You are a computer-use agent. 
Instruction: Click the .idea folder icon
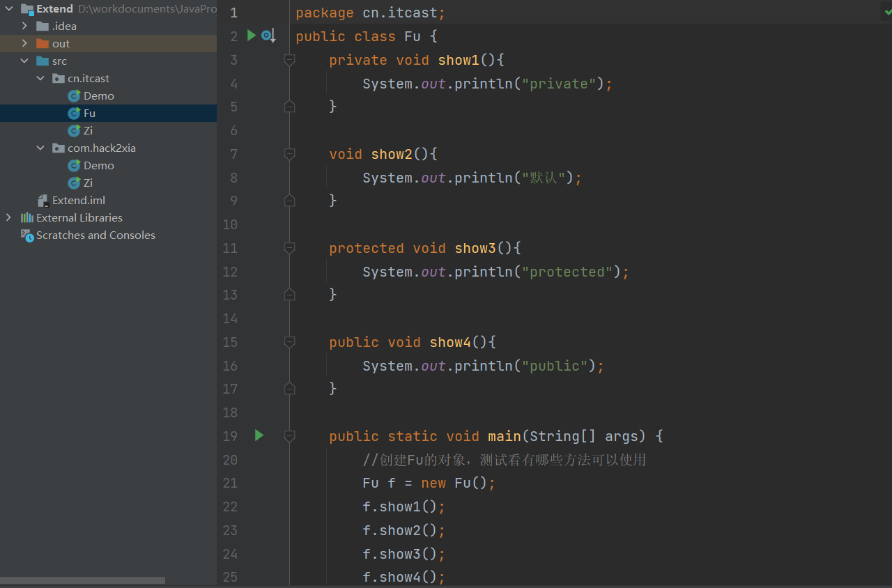pyautogui.click(x=43, y=26)
